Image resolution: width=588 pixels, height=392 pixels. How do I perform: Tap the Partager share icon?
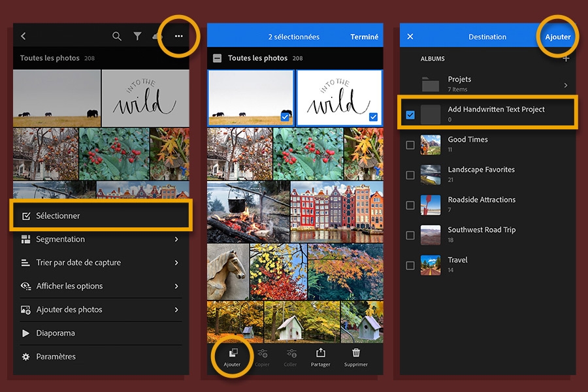(x=321, y=353)
